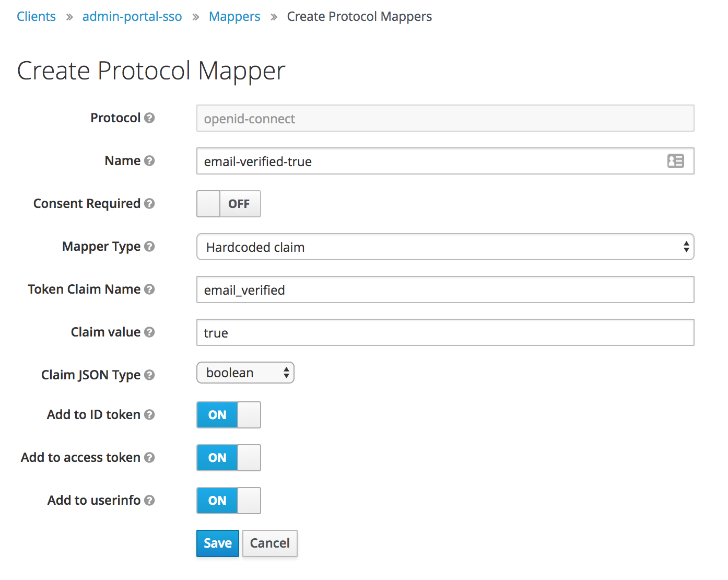Click the help icon beside Protocol

click(149, 118)
